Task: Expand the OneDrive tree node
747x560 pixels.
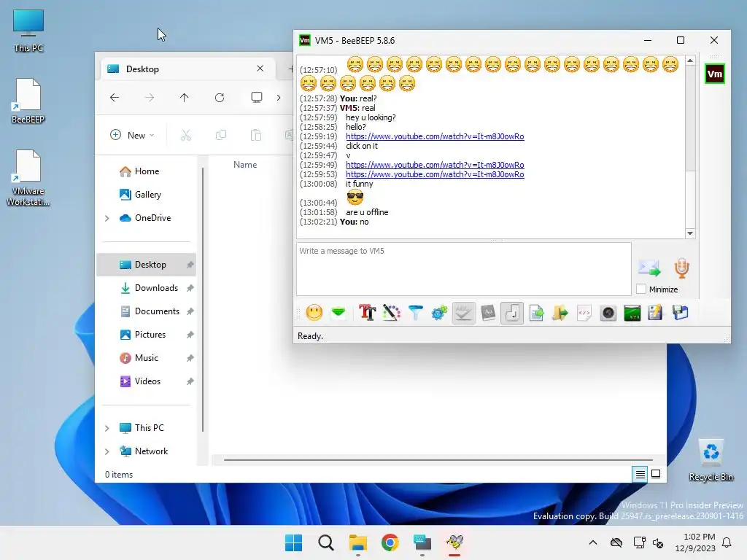Action: click(107, 218)
